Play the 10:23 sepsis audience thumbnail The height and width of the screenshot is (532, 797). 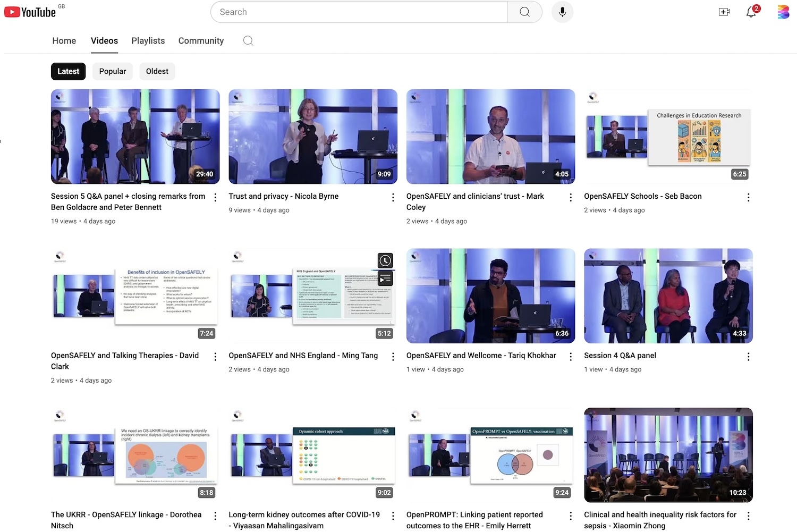pyautogui.click(x=668, y=455)
